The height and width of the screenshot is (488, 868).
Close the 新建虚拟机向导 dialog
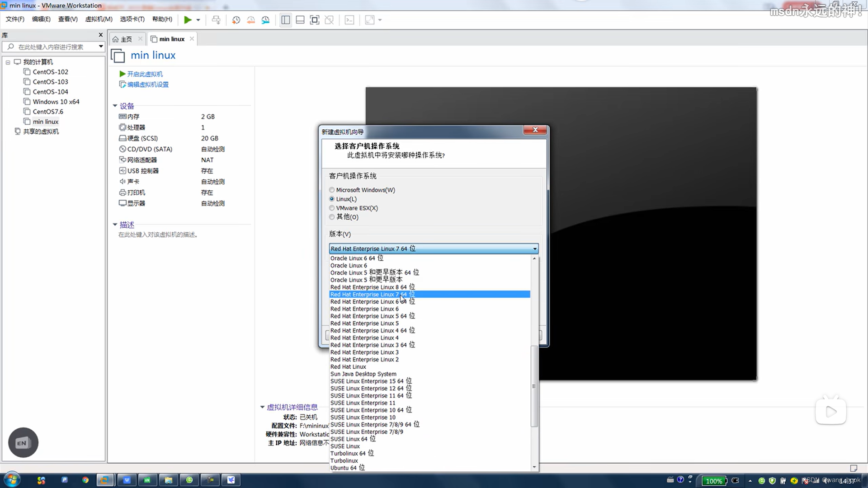pos(535,130)
